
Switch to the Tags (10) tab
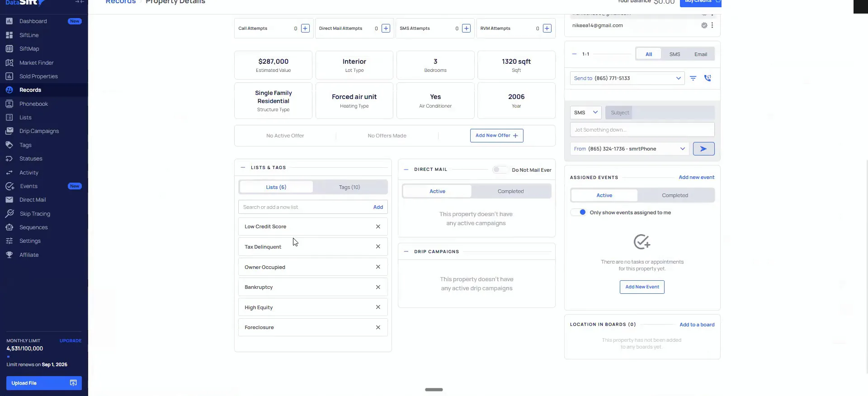coord(349,187)
